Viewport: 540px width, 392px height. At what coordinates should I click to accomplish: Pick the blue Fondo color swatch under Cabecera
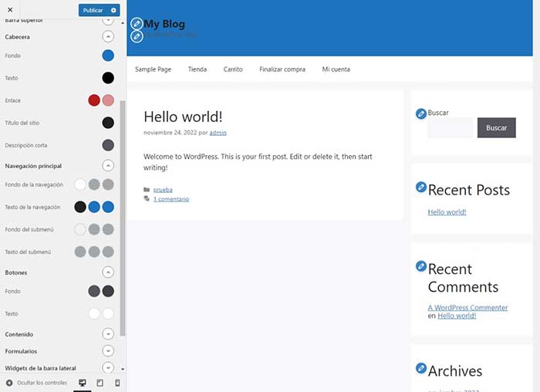[108, 56]
